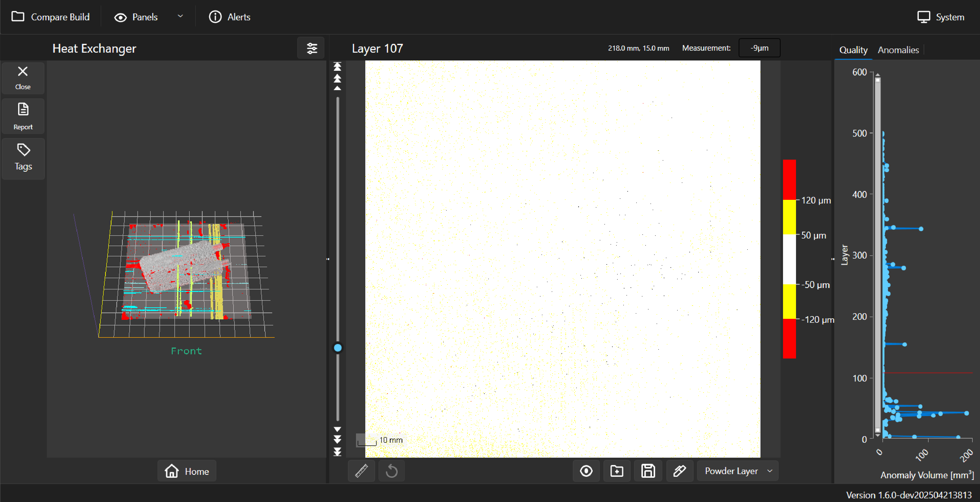Image resolution: width=980 pixels, height=502 pixels.
Task: Open the add-to-folder export tool
Action: [x=617, y=471]
